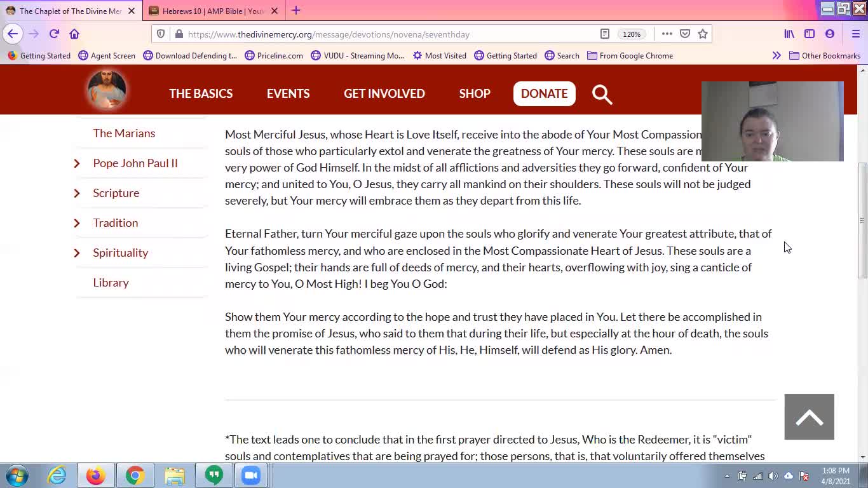Screen dimensions: 868x488
Task: Open THE BASICS menu
Action: 201,93
